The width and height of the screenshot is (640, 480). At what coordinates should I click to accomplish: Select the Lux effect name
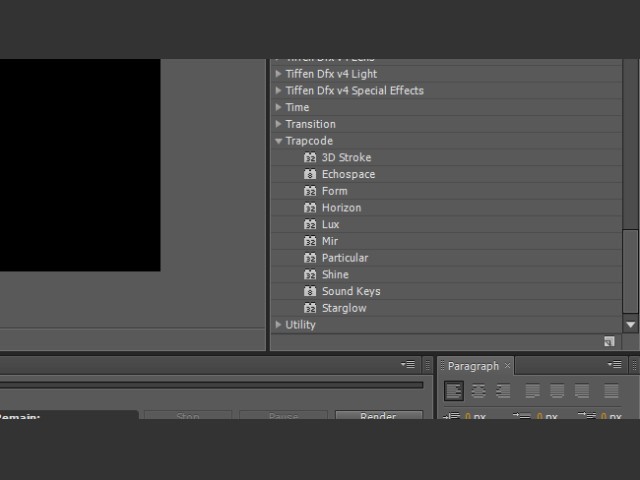click(331, 224)
